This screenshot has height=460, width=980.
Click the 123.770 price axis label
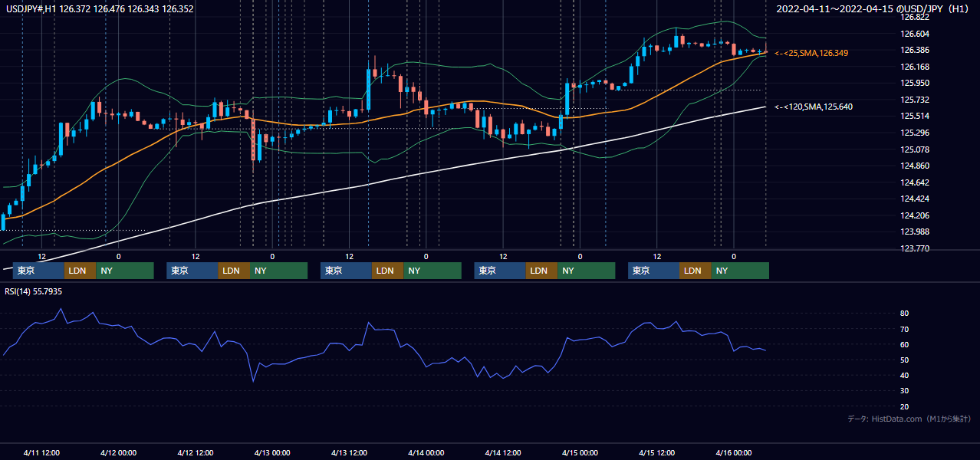(x=915, y=248)
